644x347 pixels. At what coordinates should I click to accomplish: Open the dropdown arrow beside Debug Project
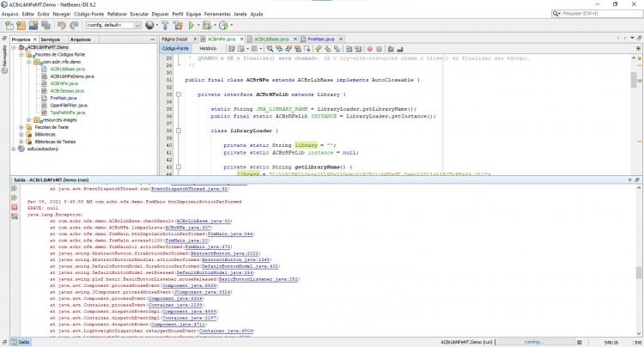(x=215, y=26)
